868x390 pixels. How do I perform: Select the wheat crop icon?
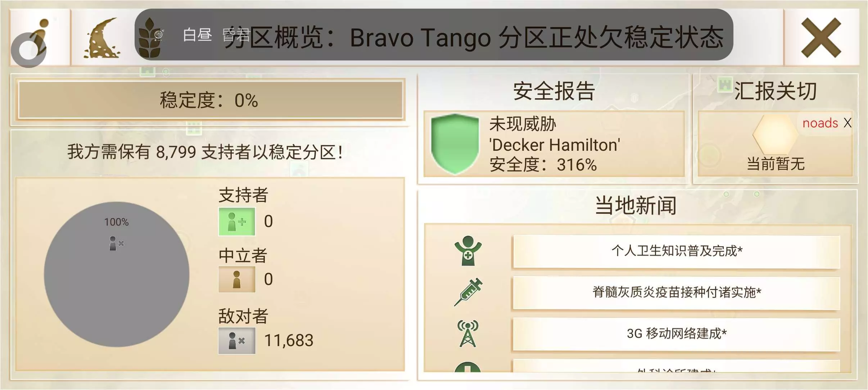(150, 38)
